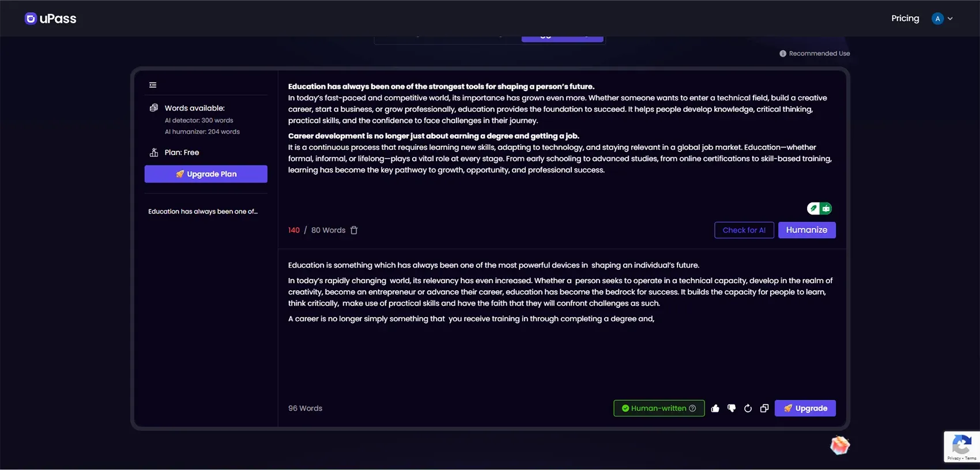980x470 pixels.
Task: Open the floating gift box icon
Action: click(x=839, y=445)
